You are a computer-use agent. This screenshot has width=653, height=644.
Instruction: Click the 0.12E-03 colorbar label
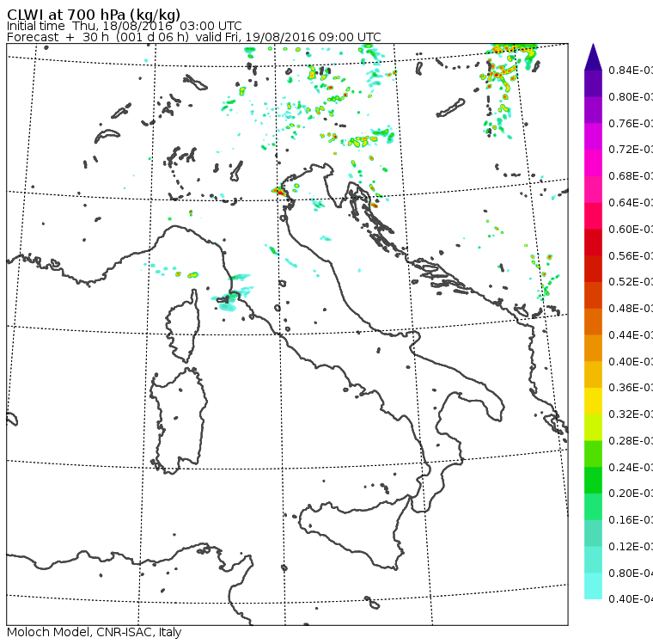[631, 547]
